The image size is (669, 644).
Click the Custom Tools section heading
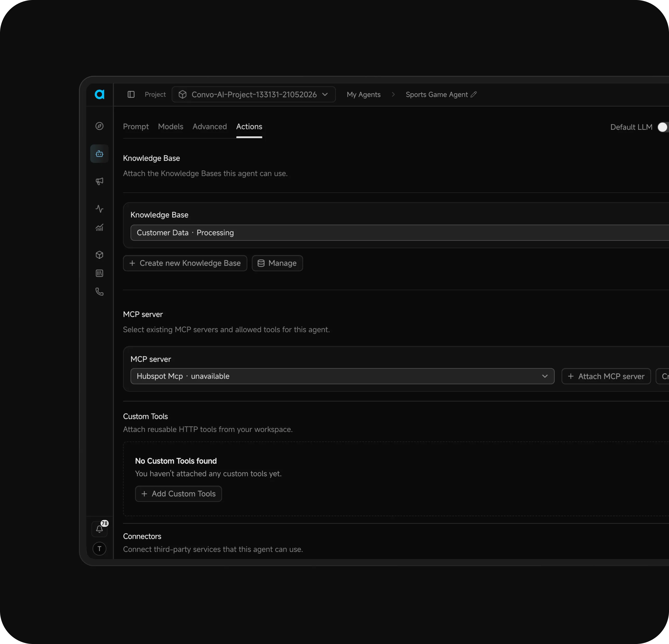(x=145, y=416)
